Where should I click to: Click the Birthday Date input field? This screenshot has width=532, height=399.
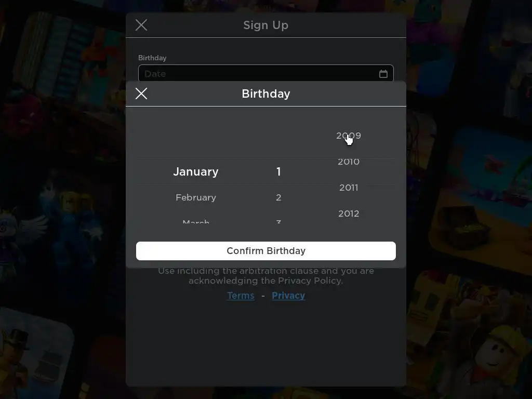266,73
